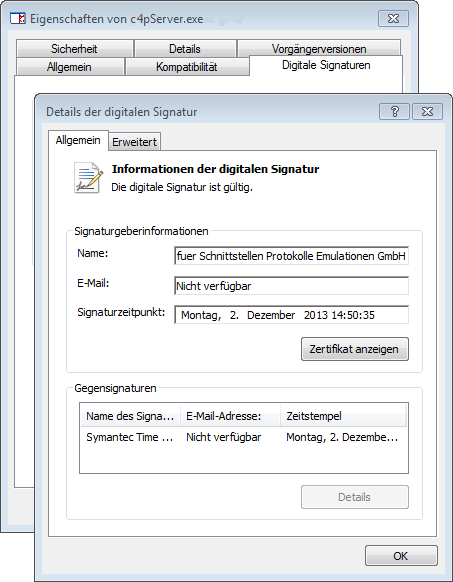Select the Allgemein tab in signature details

(78, 140)
